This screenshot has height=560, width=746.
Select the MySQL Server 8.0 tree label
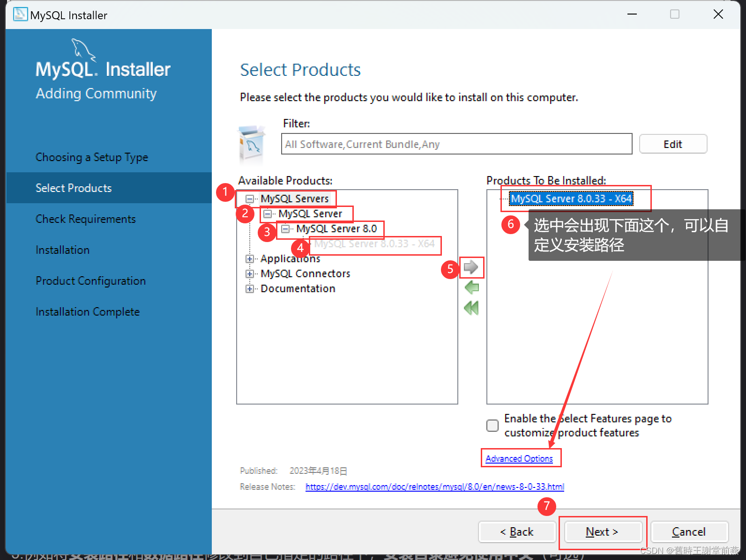[336, 228]
